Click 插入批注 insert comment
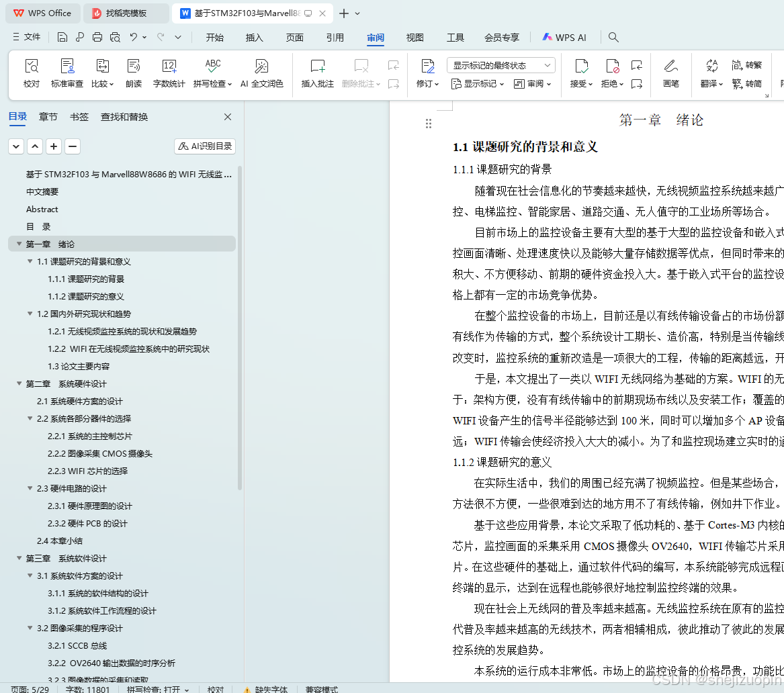Image resolution: width=784 pixels, height=693 pixels. point(318,73)
